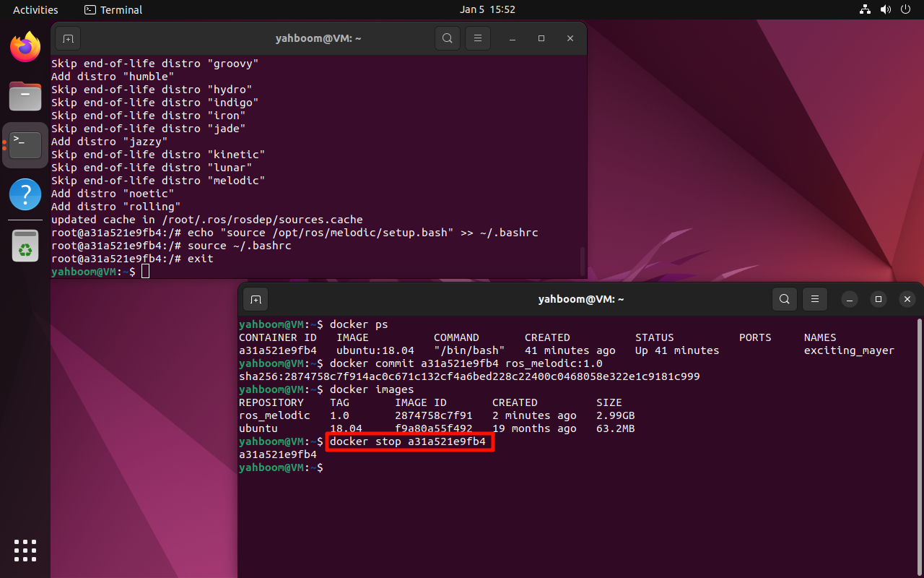
Task: Open Terminal app menu in top bar
Action: [x=113, y=10]
